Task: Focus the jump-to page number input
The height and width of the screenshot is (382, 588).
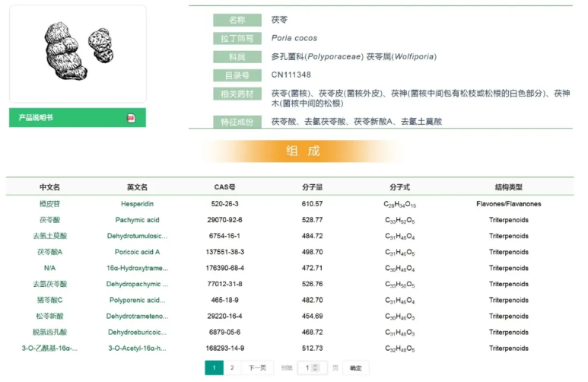Action: click(306, 368)
